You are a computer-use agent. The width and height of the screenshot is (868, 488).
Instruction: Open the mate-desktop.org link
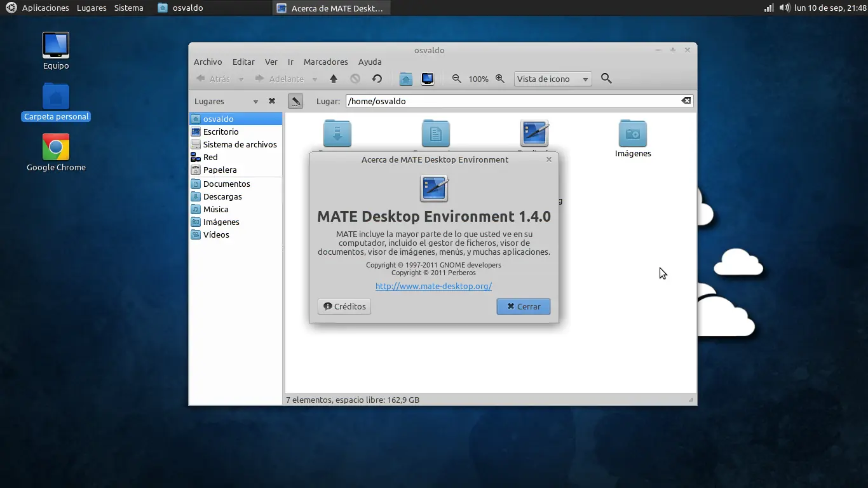tap(433, 287)
